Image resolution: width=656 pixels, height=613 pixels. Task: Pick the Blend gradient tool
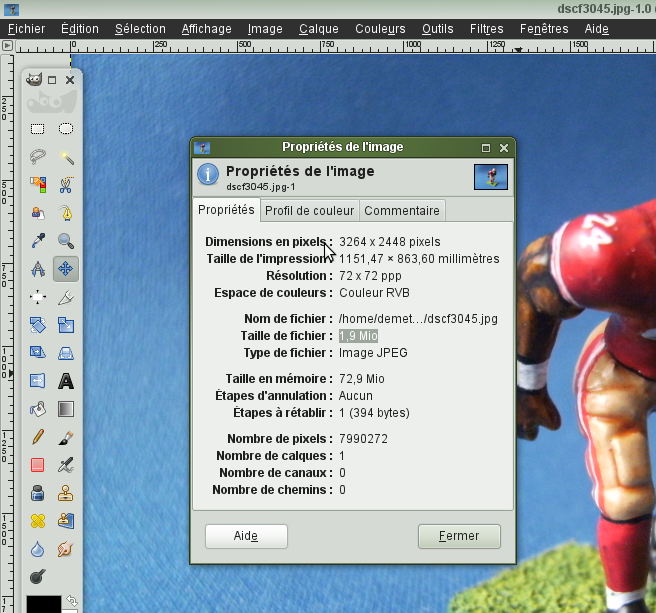[66, 409]
